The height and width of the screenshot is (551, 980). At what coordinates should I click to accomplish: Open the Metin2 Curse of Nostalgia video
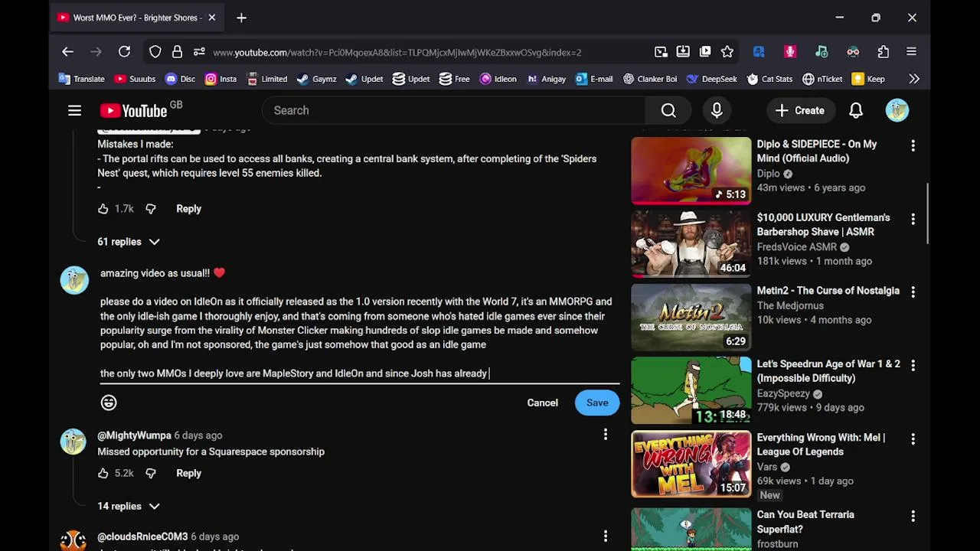tap(691, 318)
